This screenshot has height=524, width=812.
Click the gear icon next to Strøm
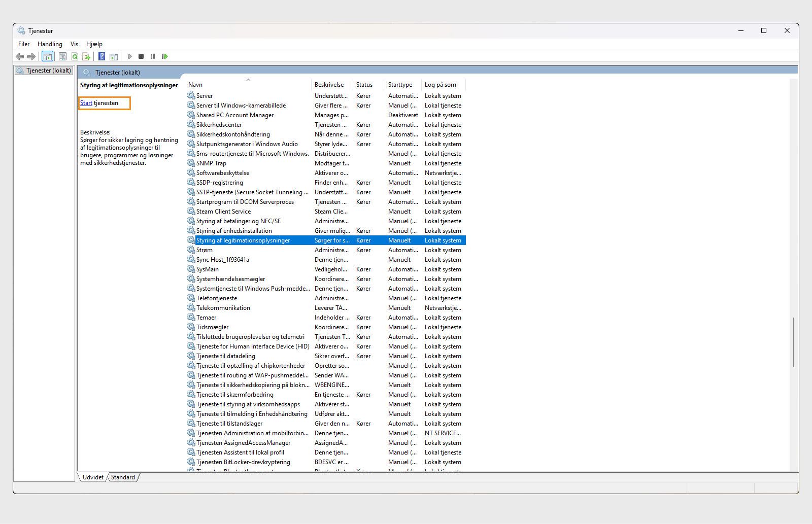(191, 250)
